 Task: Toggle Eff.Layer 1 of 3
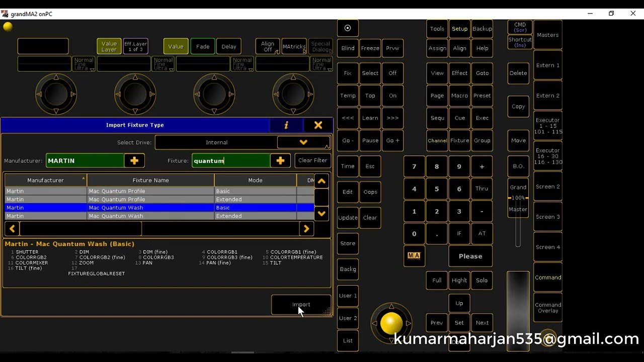pos(135,46)
